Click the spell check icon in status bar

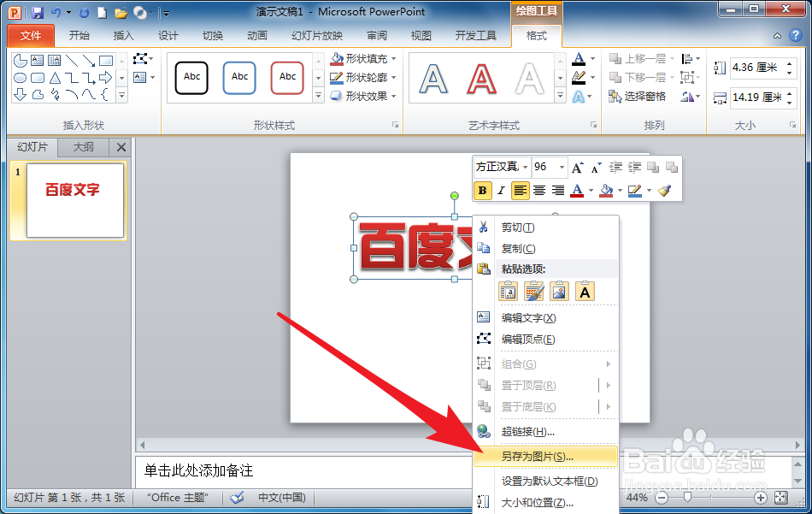click(237, 498)
